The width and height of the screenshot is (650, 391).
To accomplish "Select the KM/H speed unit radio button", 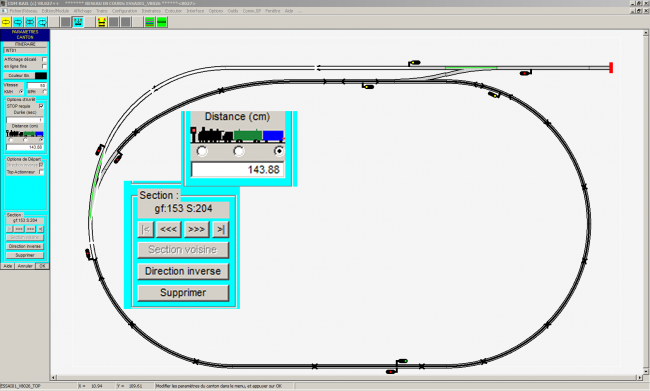I will 21,92.
